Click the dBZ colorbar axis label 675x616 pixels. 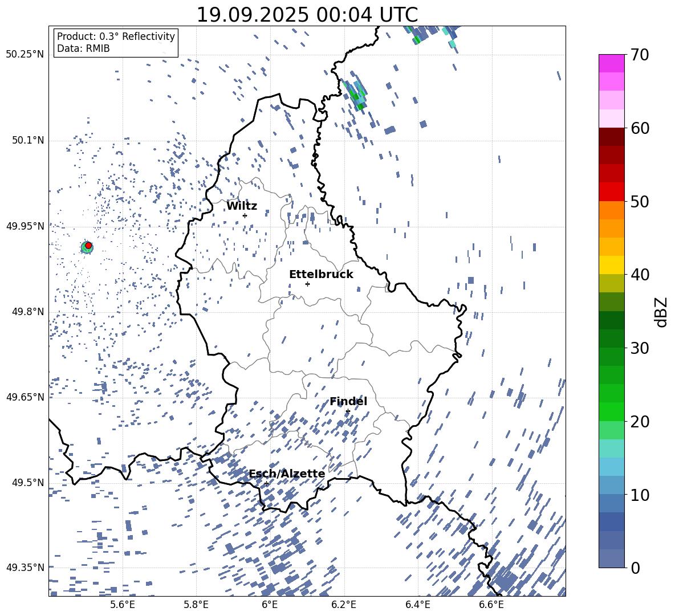pyautogui.click(x=661, y=312)
